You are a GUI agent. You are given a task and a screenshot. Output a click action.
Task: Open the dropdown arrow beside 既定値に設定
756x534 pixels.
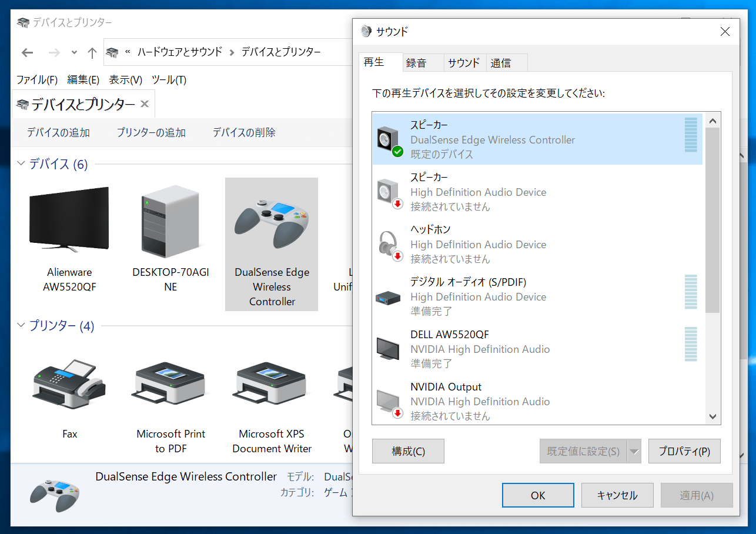(634, 451)
